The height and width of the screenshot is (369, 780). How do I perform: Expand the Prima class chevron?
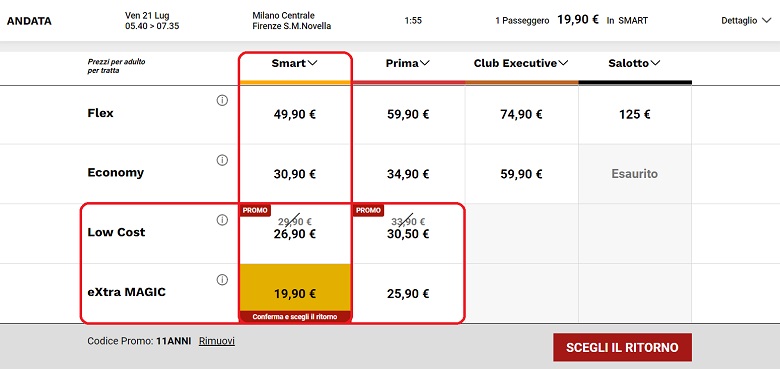pos(408,63)
